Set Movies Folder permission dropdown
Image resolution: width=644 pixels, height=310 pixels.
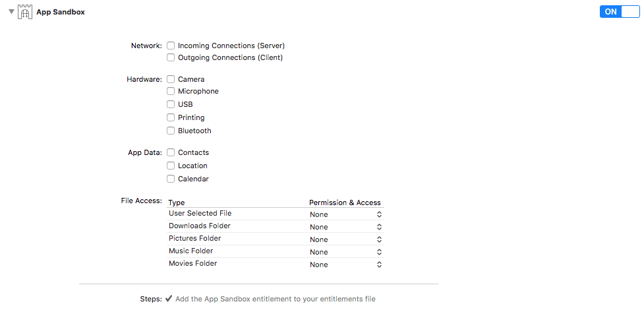coord(346,264)
